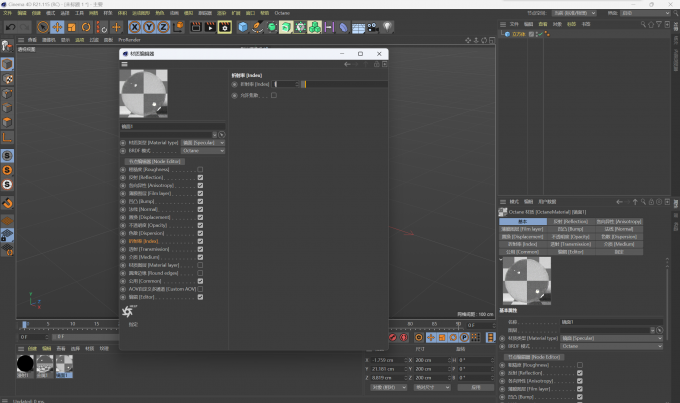Switch to Transmission tab in Attributes panel
Image resolution: width=680 pixels, height=403 pixels.
pyautogui.click(x=571, y=244)
